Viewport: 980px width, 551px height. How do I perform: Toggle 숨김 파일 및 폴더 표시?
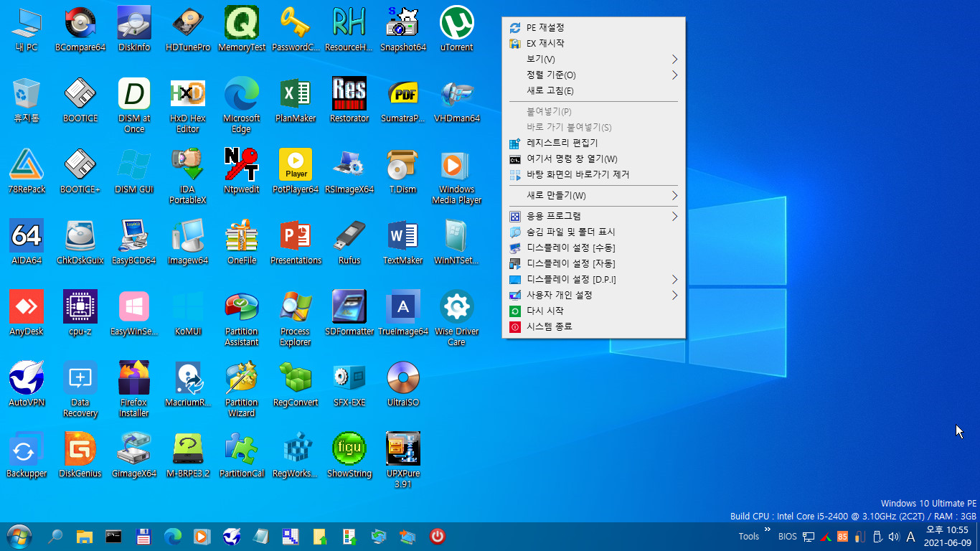[593, 232]
